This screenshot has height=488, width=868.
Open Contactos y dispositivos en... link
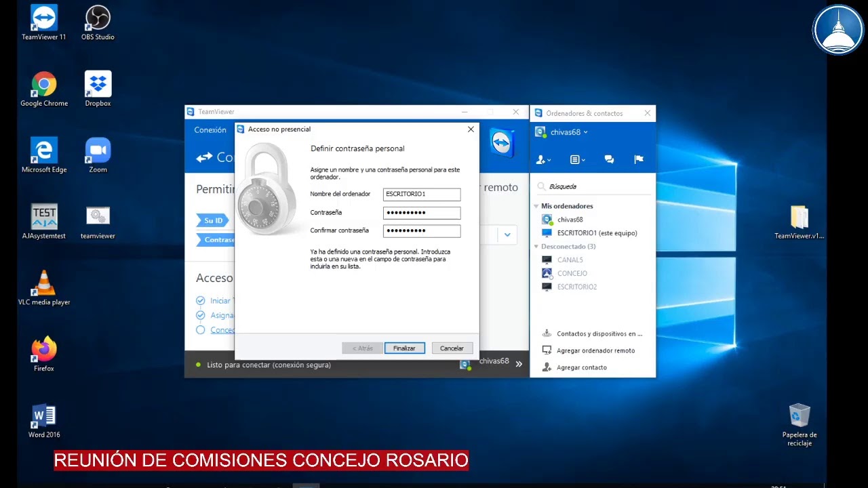click(599, 333)
